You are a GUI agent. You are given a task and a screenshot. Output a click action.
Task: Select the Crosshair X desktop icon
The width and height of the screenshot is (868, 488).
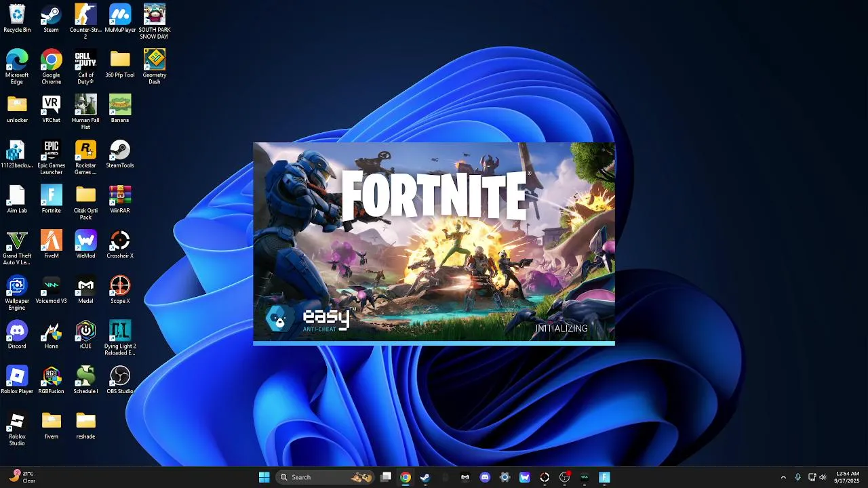coord(120,244)
